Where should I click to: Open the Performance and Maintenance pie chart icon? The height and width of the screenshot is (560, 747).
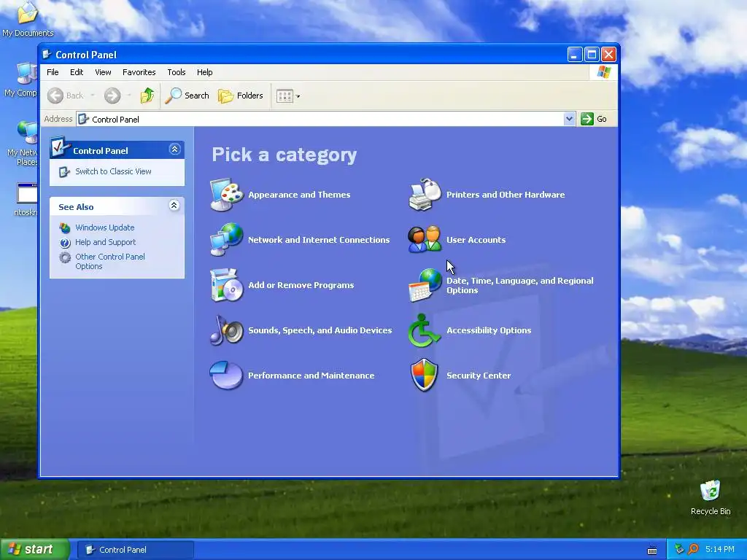tap(227, 376)
